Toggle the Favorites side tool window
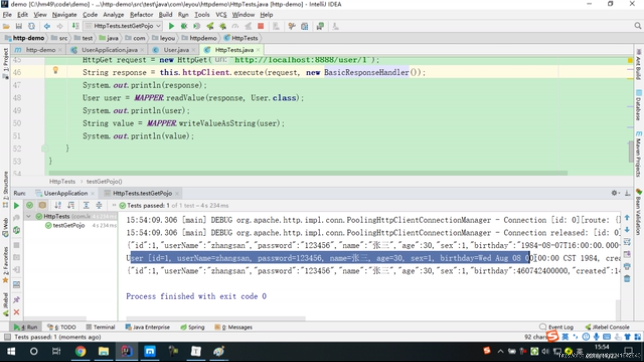This screenshot has height=362, width=644. point(5,265)
